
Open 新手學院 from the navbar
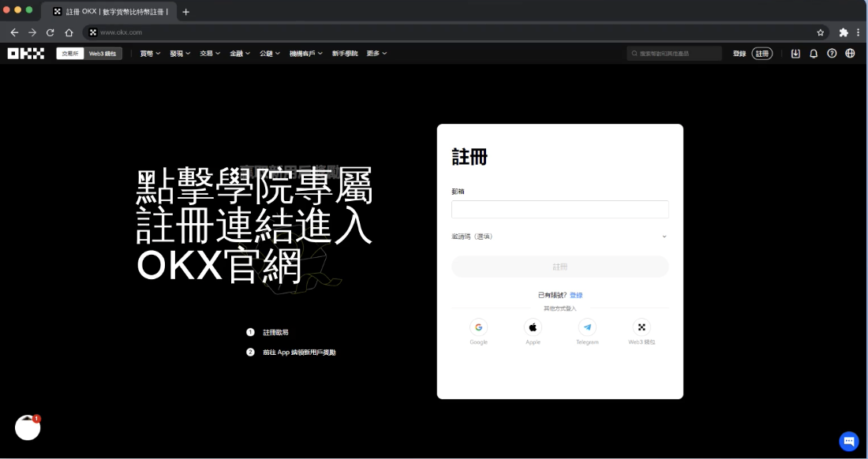pos(345,54)
